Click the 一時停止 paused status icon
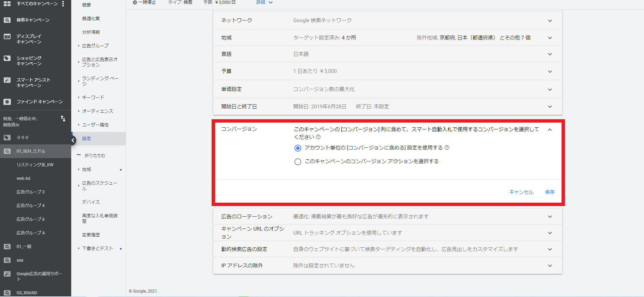Viewport: 644px width, 297px height. (135, 2)
